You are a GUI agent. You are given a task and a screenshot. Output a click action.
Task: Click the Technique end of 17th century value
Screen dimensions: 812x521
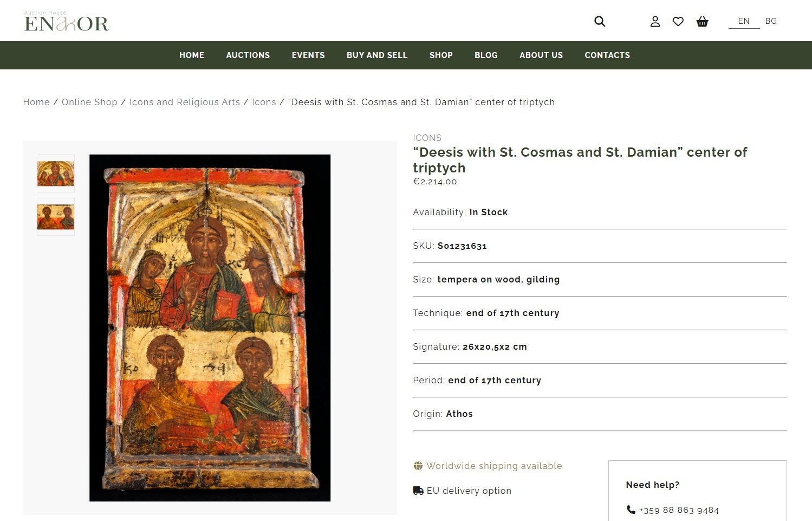pyautogui.click(x=512, y=313)
